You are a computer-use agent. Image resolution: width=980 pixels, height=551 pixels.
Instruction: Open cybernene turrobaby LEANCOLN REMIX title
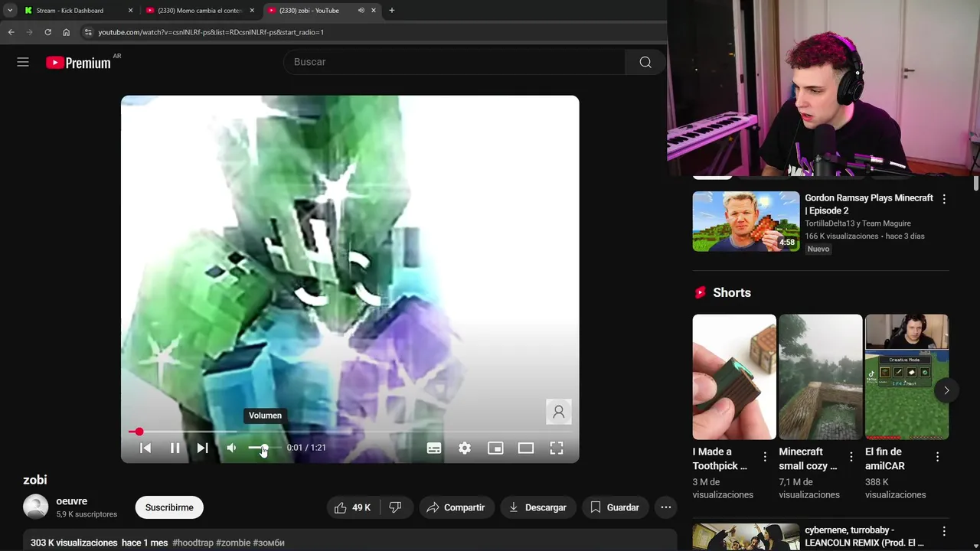pyautogui.click(x=864, y=536)
